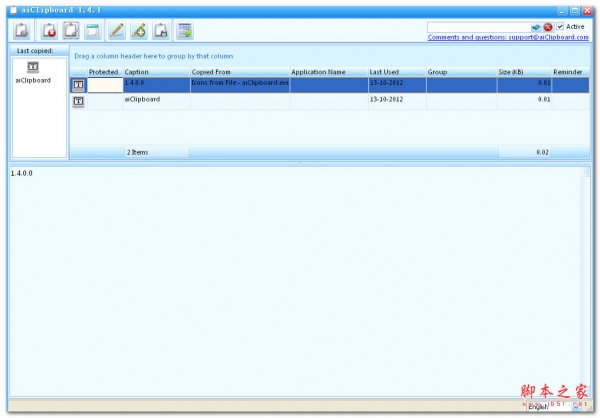
Task: Click the preview pane vertical scrollbar
Action: point(585,281)
